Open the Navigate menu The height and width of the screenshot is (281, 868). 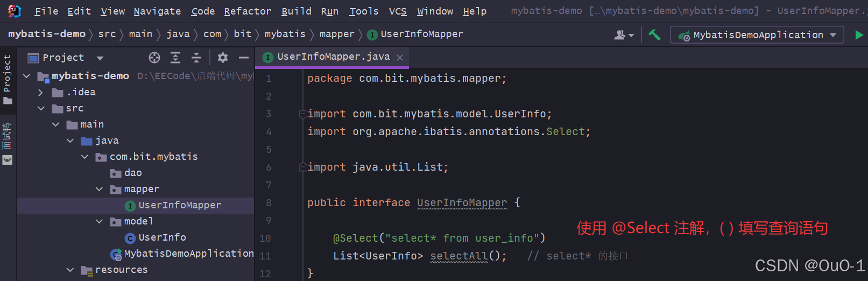(157, 11)
